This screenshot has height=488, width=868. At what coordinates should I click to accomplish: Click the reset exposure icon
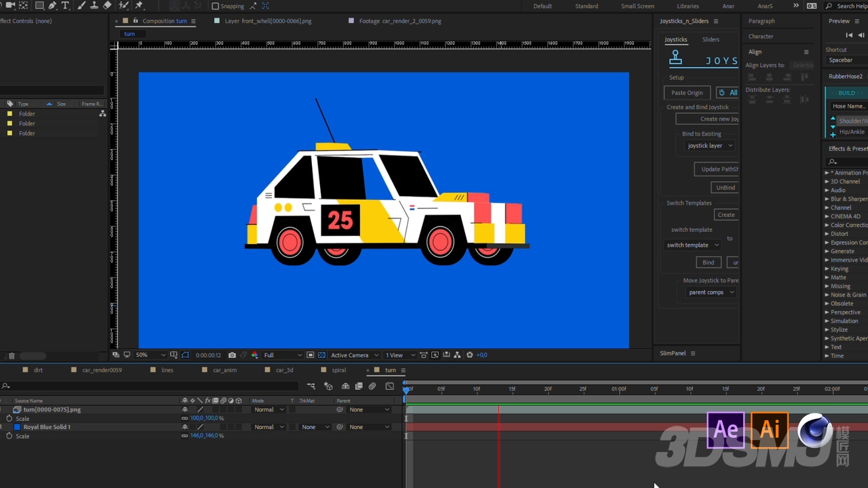point(469,355)
